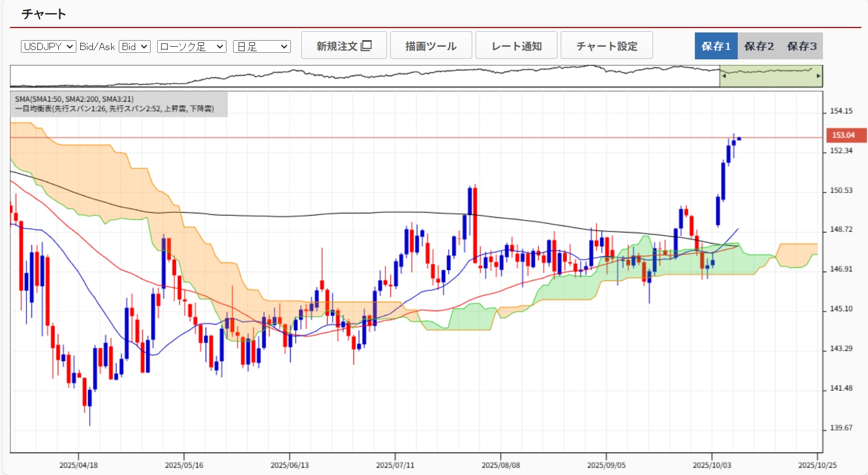The height and width of the screenshot is (475, 868).
Task: Click the 153.04 current price label
Action: click(846, 135)
